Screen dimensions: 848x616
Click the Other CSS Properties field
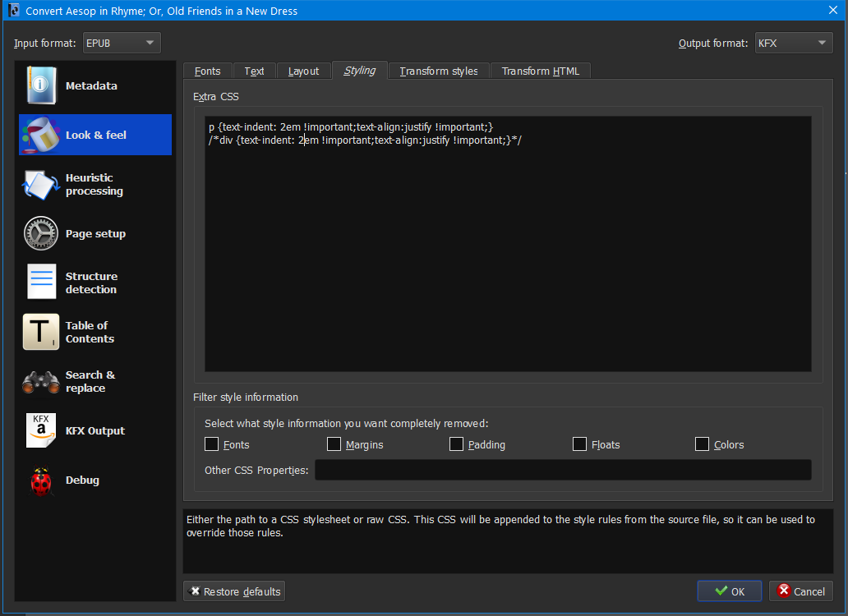[x=563, y=470]
